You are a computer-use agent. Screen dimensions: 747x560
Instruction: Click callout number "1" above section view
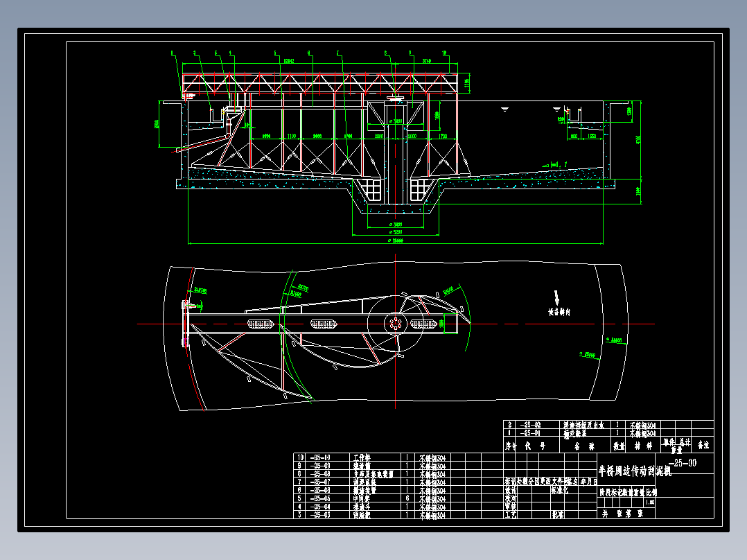click(172, 53)
